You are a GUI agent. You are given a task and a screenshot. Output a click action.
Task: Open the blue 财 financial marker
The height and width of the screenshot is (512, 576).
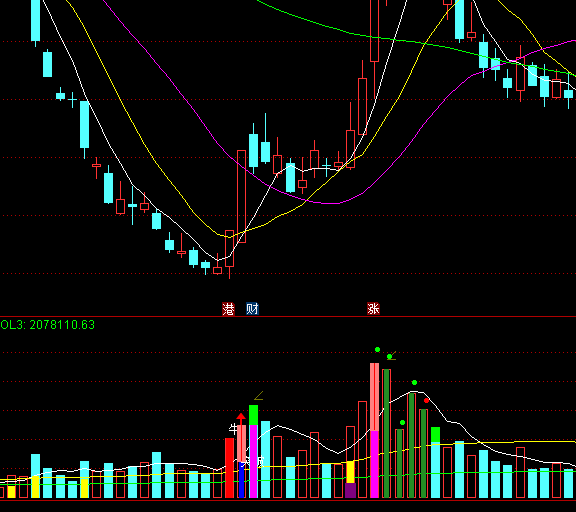click(x=252, y=309)
